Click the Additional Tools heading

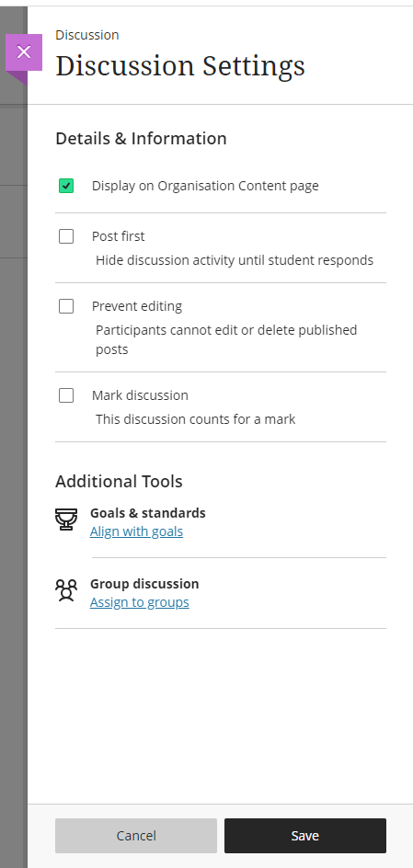pos(119,482)
